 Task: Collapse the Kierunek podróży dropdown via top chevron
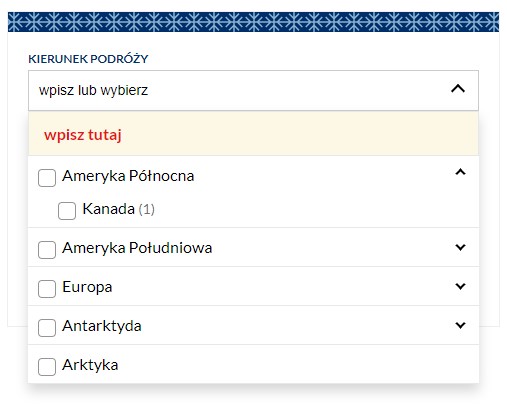click(458, 89)
